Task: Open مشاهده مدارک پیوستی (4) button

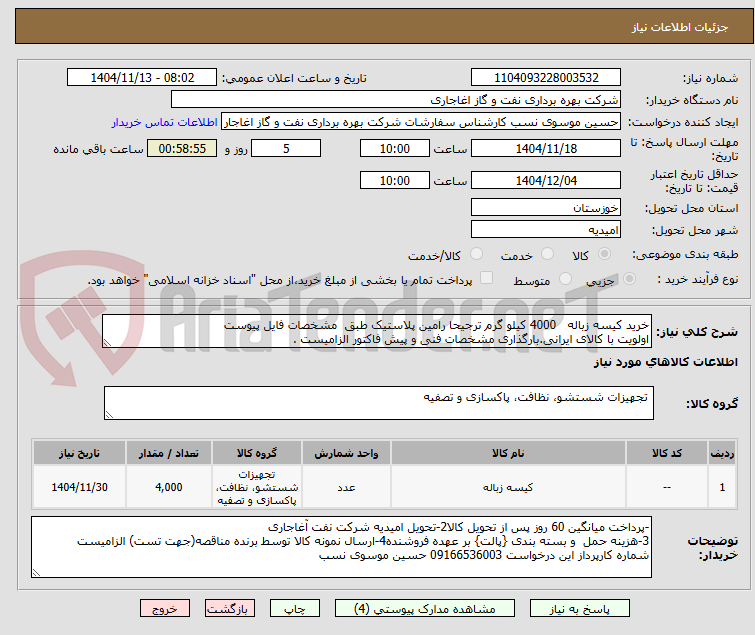Action: [x=425, y=609]
